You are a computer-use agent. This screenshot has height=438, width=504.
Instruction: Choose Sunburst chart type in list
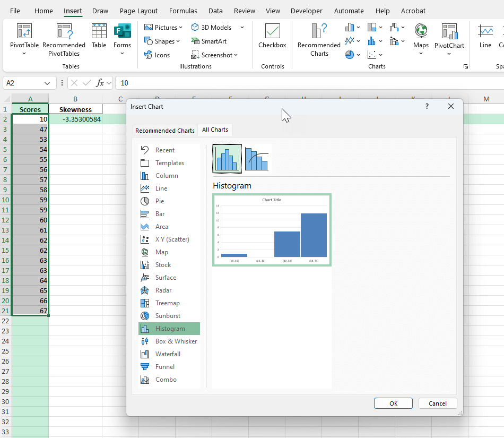169,316
